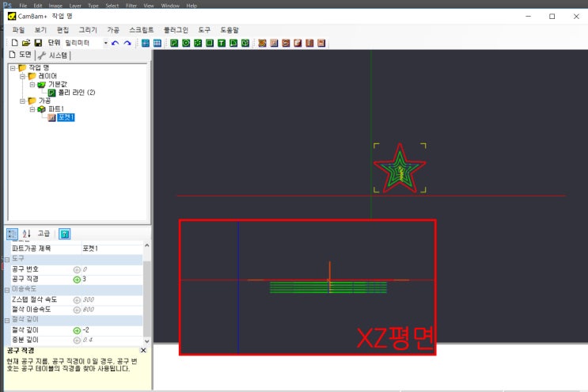
Task: Open the 스크립트 menu
Action: tap(142, 30)
